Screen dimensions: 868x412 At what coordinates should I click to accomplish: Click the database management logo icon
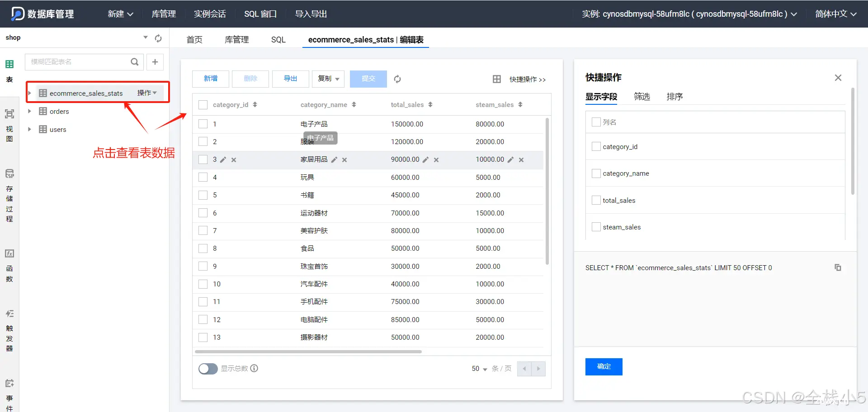click(18, 14)
